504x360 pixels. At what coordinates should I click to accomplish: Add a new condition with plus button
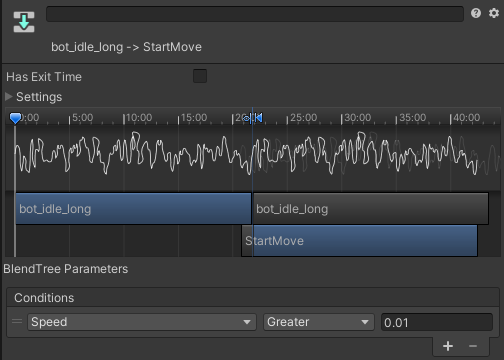[448, 346]
